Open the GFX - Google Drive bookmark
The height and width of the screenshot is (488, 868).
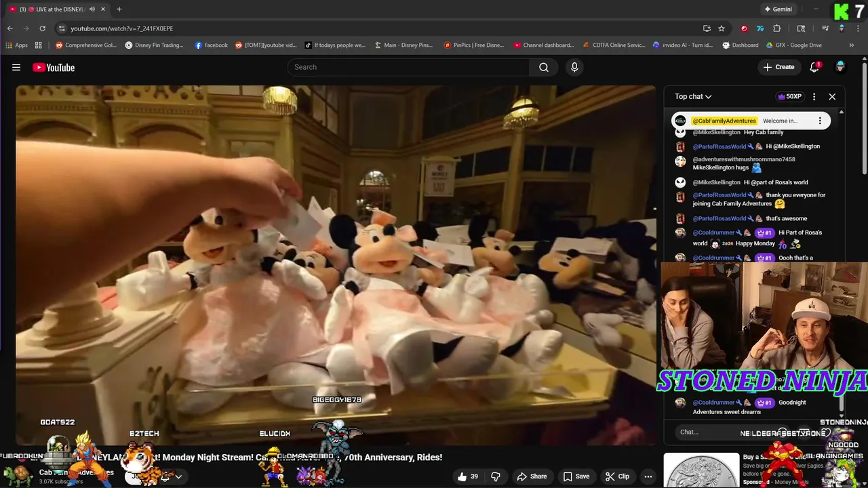pyautogui.click(x=794, y=45)
